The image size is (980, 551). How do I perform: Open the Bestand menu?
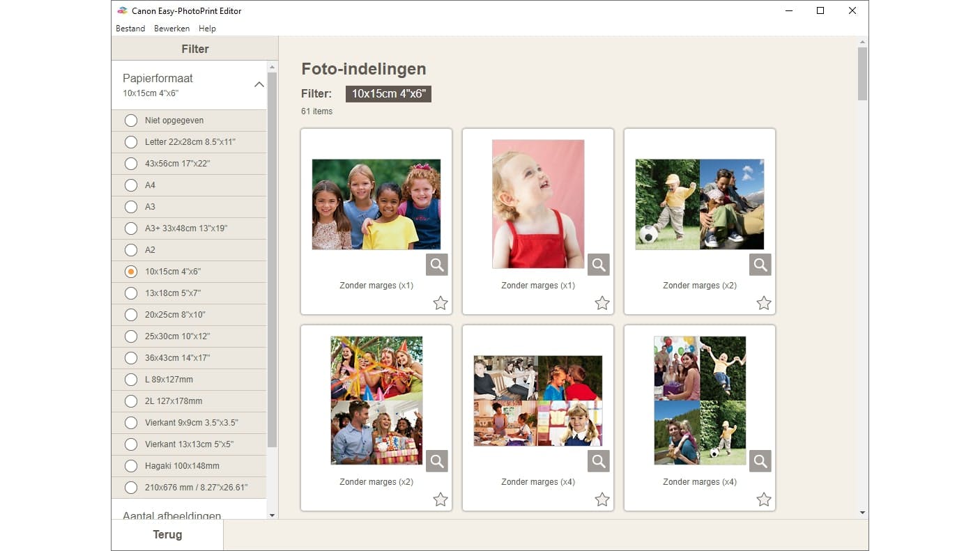pos(130,29)
